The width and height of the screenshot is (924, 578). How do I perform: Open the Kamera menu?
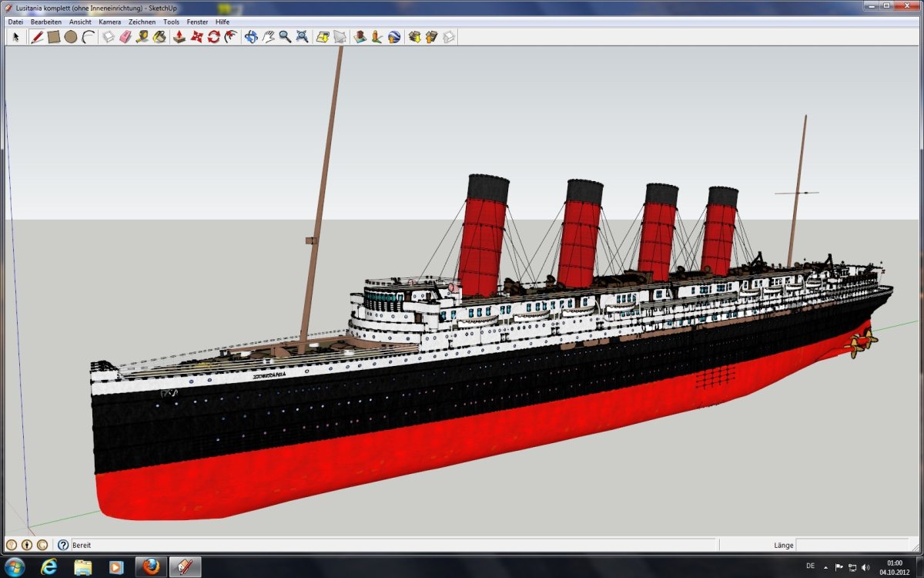pos(109,22)
